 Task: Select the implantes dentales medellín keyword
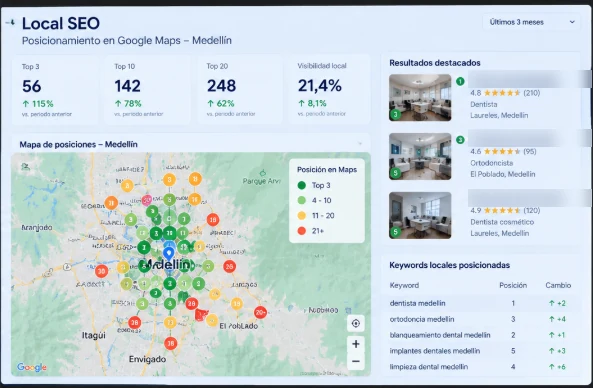pos(435,351)
